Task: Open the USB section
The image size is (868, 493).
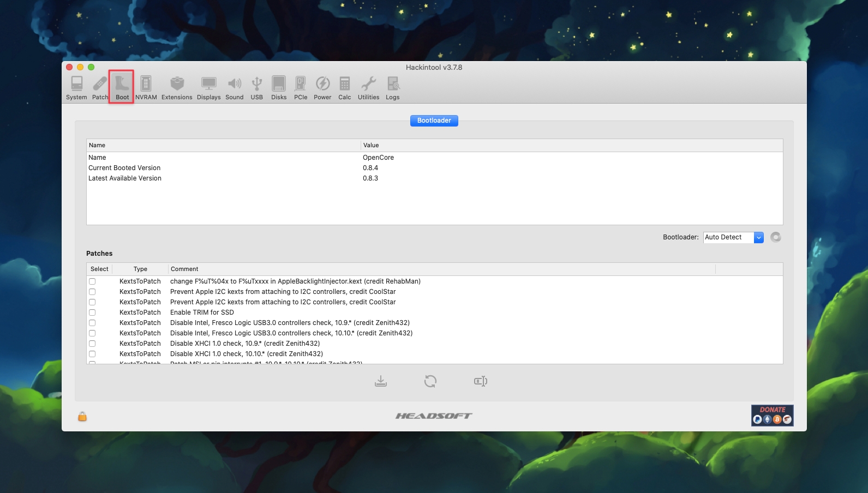Action: (256, 87)
